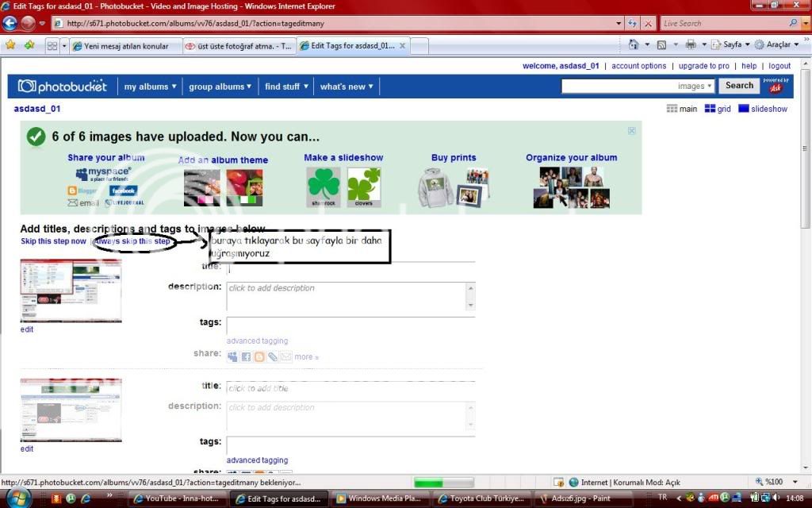
Task: Open the 'my albums' dropdown menu
Action: coord(150,87)
